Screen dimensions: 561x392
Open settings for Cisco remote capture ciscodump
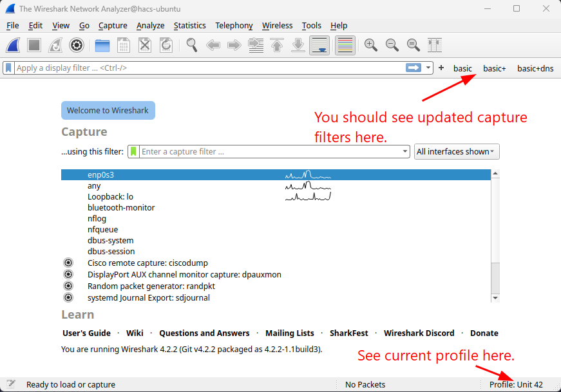tap(68, 263)
